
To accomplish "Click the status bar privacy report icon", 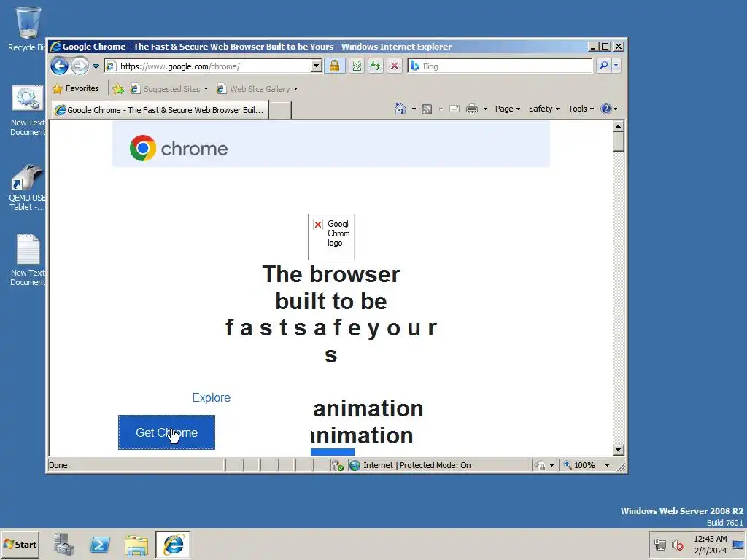I will coord(338,465).
